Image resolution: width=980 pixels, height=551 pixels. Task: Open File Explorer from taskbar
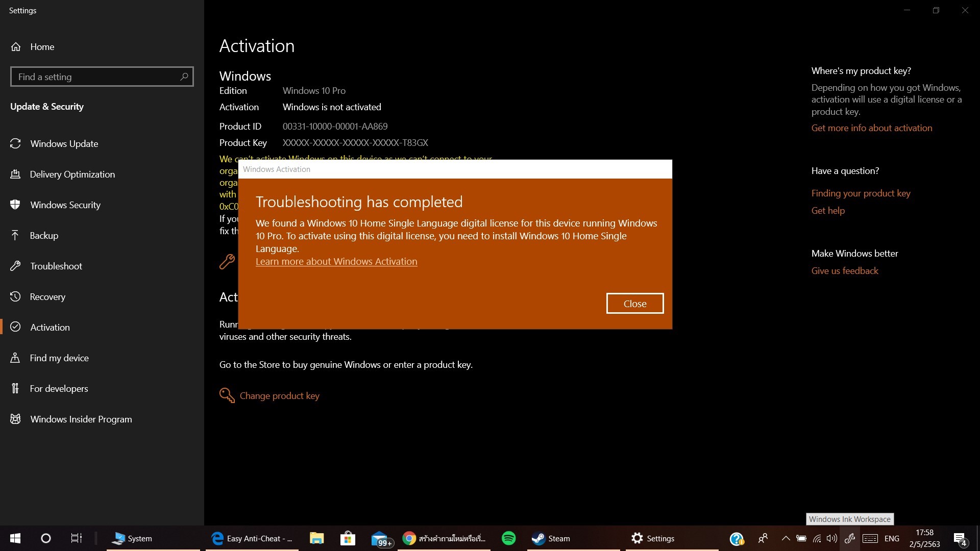[317, 538]
